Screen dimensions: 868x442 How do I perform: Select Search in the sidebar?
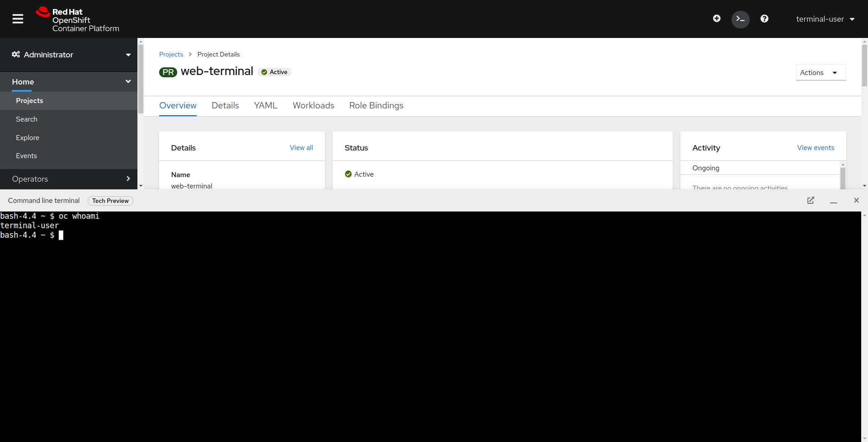coord(69,119)
